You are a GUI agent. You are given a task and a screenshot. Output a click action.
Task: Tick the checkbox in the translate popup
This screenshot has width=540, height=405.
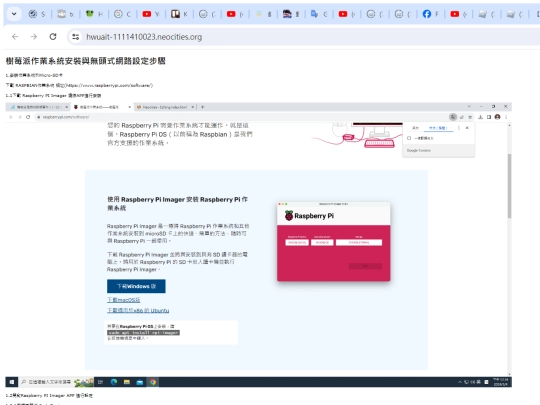click(x=409, y=138)
